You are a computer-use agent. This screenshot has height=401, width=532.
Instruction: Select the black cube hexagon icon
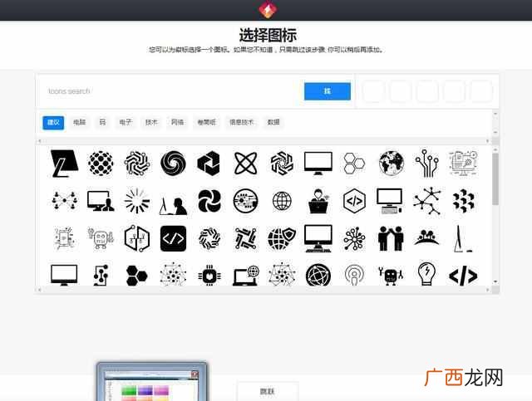[209, 164]
